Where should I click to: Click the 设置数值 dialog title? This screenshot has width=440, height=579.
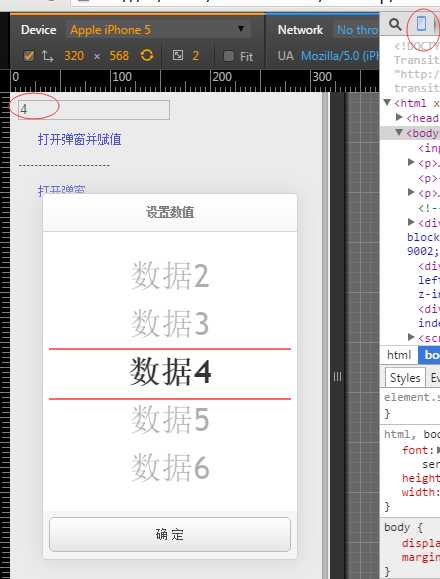(170, 212)
